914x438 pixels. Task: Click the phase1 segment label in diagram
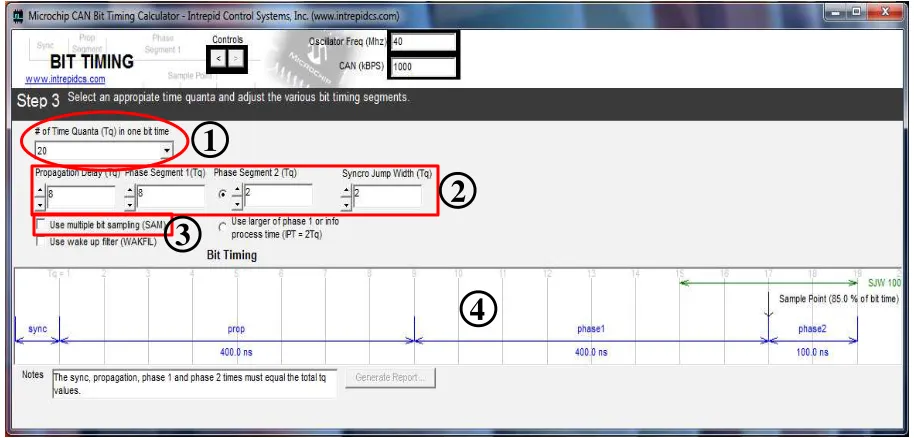coord(590,329)
